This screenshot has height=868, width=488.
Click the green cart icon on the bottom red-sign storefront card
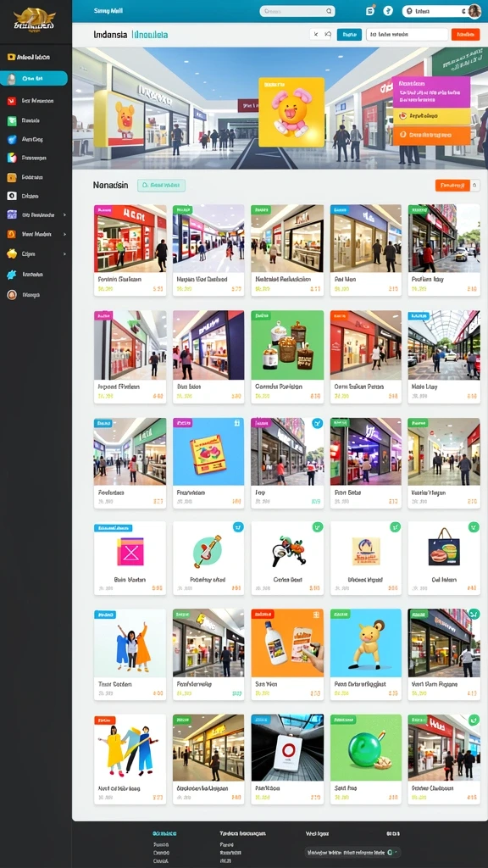coord(474,721)
